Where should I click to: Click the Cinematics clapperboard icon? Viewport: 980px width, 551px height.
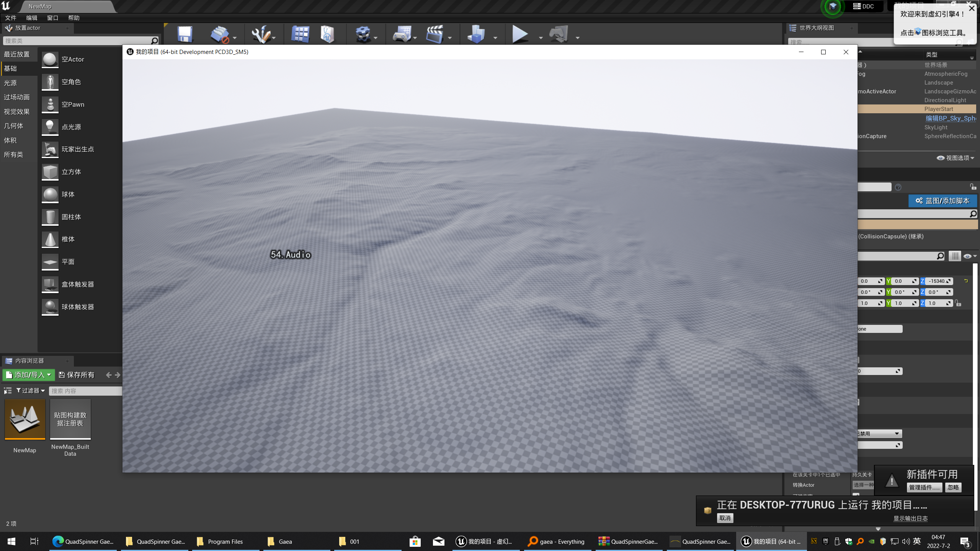click(x=435, y=34)
